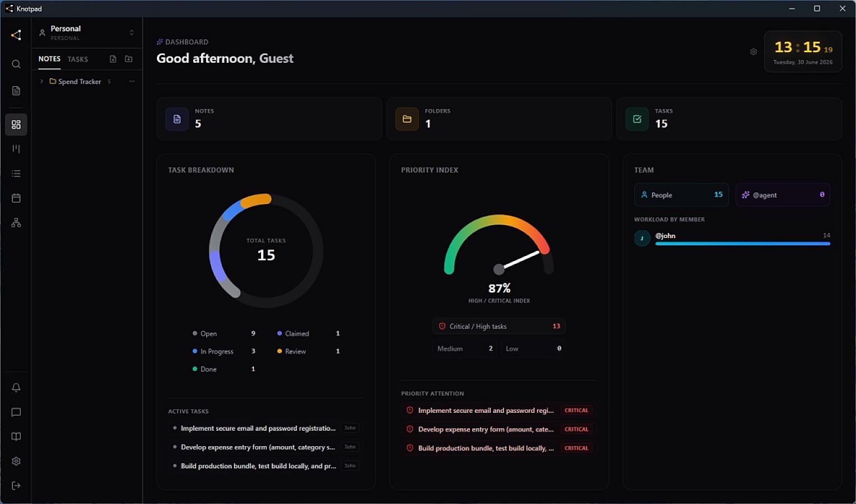The width and height of the screenshot is (856, 504).
Task: Create a new folder with the folder-plus icon
Action: pyautogui.click(x=129, y=59)
